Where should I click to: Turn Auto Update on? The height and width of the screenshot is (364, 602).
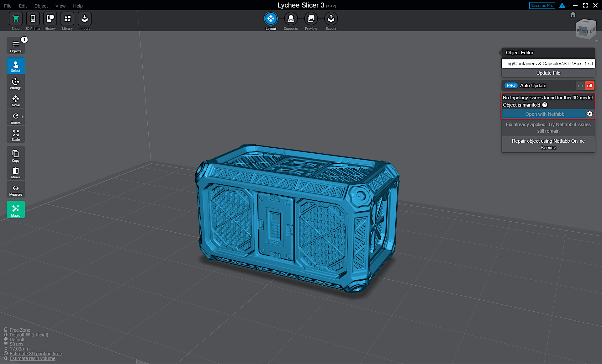pos(580,85)
